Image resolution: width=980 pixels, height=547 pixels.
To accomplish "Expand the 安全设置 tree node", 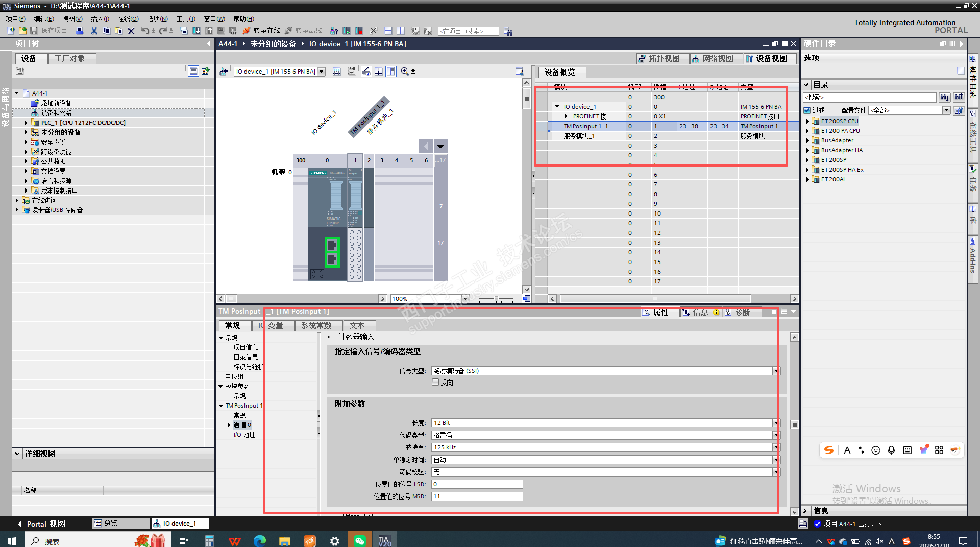I will point(26,142).
